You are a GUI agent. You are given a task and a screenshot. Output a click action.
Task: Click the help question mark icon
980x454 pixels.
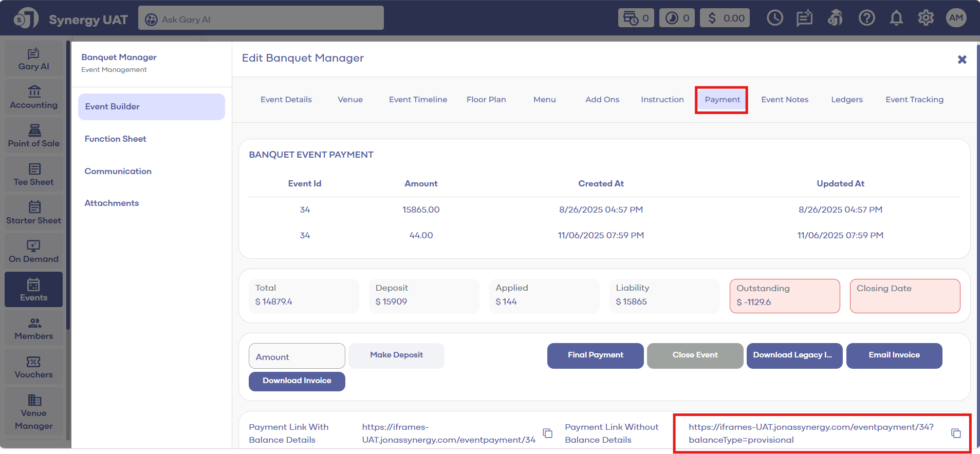coord(866,18)
